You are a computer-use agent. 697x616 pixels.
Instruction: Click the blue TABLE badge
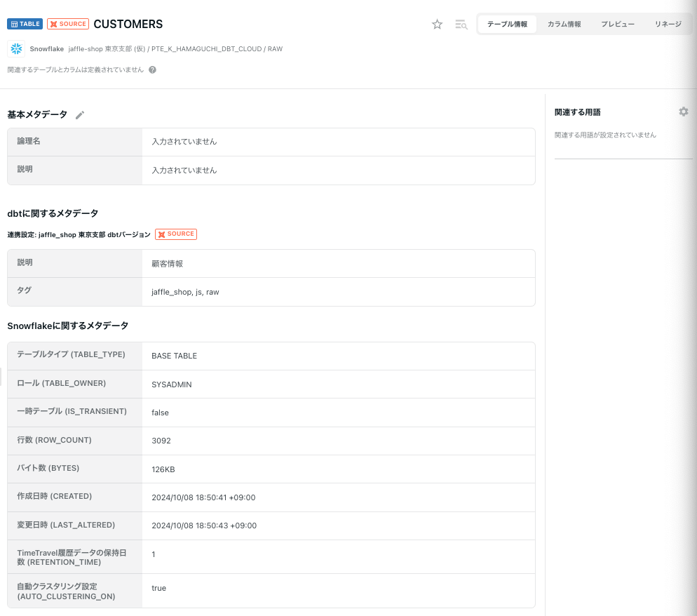(25, 24)
